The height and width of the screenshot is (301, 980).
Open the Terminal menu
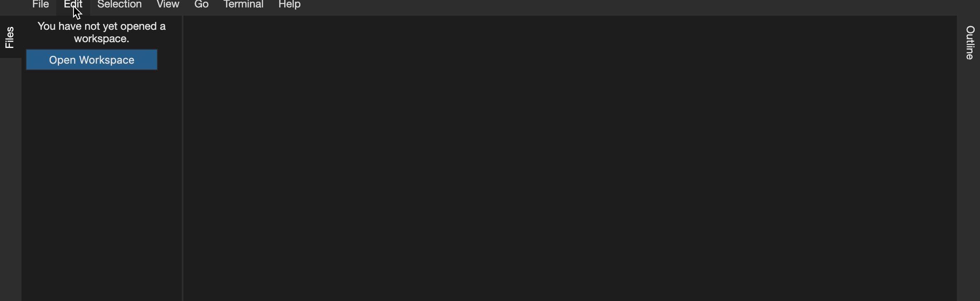[243, 5]
